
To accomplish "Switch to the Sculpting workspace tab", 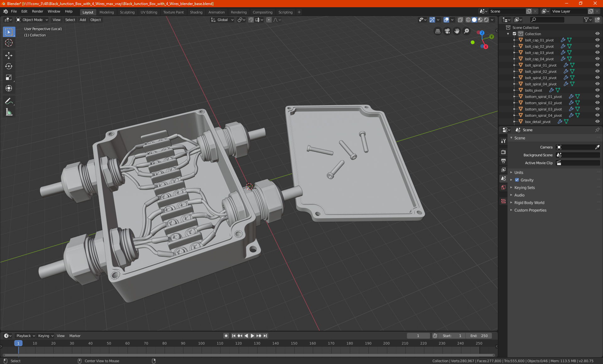I will 127,12.
